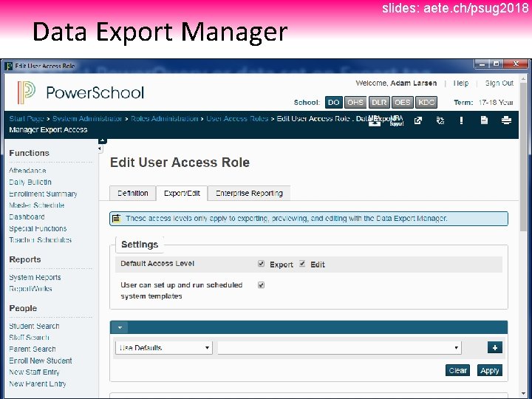Open the Use Defaults dropdown
The width and height of the screenshot is (532, 399).
[164, 348]
